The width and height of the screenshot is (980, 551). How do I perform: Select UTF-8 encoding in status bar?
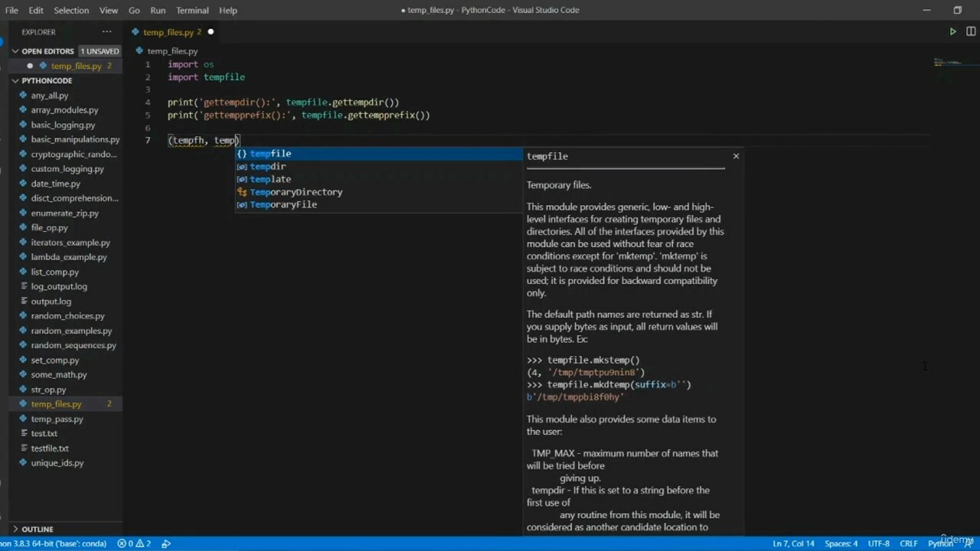[x=878, y=543]
